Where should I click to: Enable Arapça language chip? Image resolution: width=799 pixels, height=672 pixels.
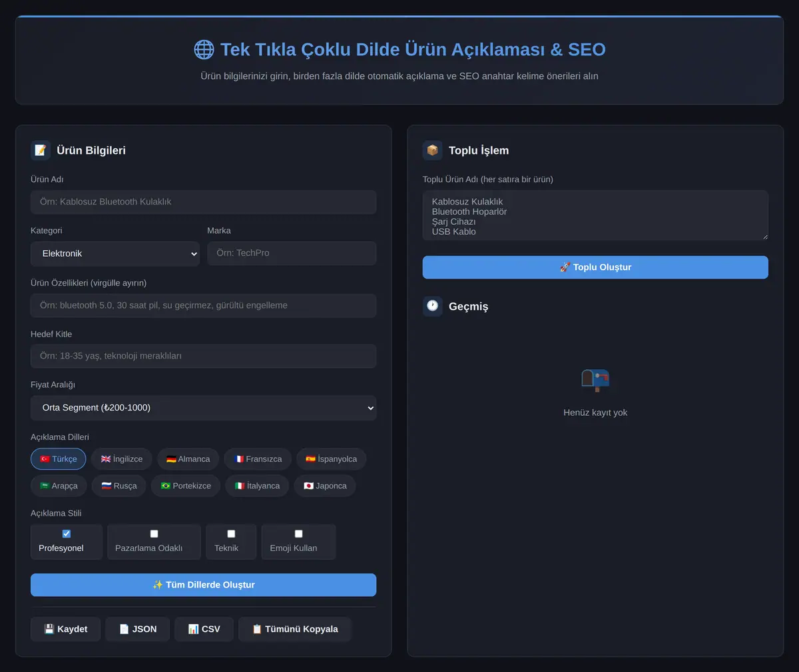pyautogui.click(x=59, y=486)
